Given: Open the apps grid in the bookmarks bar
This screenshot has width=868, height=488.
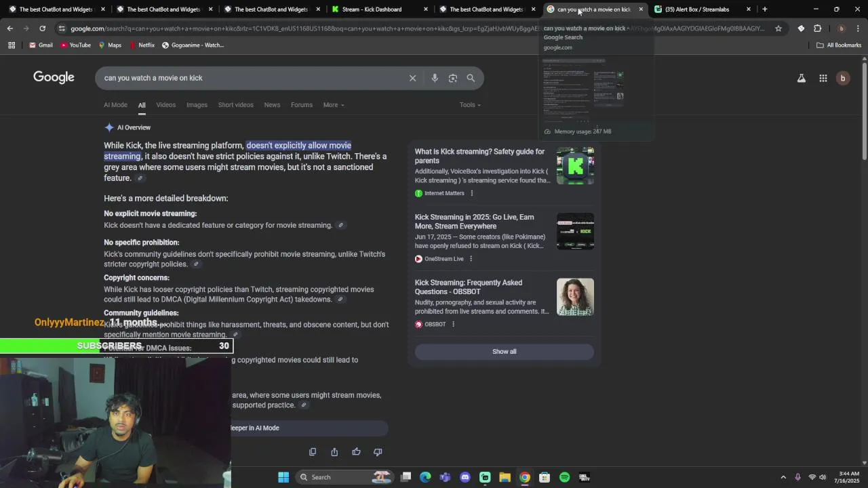Looking at the screenshot, I should tap(12, 45).
